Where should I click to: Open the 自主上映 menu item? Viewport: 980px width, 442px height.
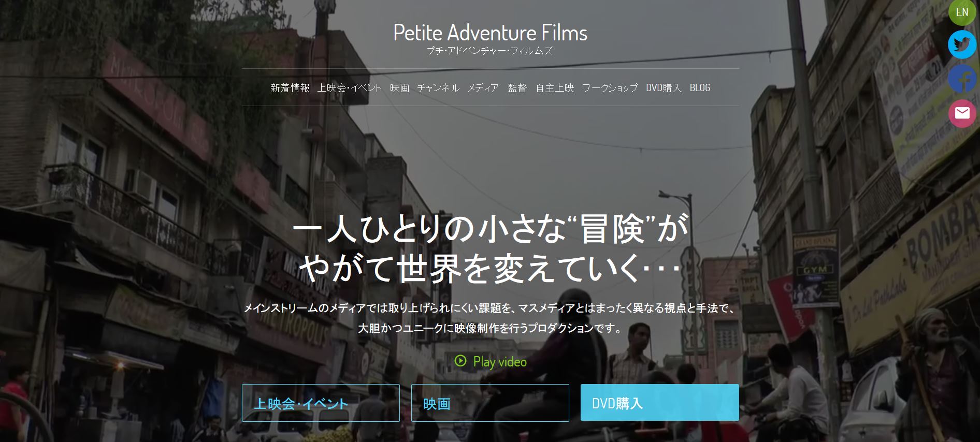click(555, 88)
